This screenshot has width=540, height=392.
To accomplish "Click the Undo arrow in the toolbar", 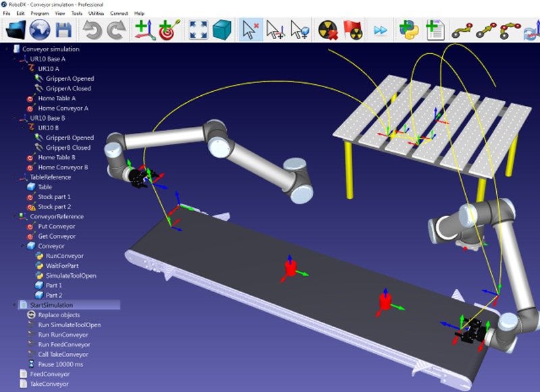I will point(92,30).
